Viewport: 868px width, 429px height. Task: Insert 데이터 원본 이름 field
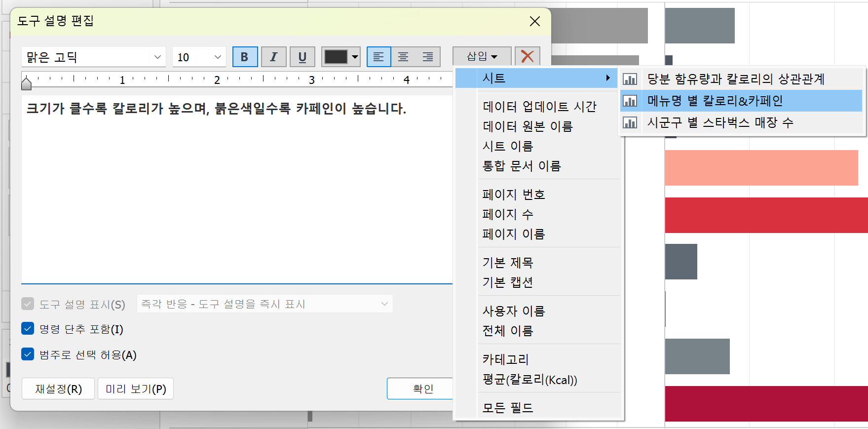528,126
